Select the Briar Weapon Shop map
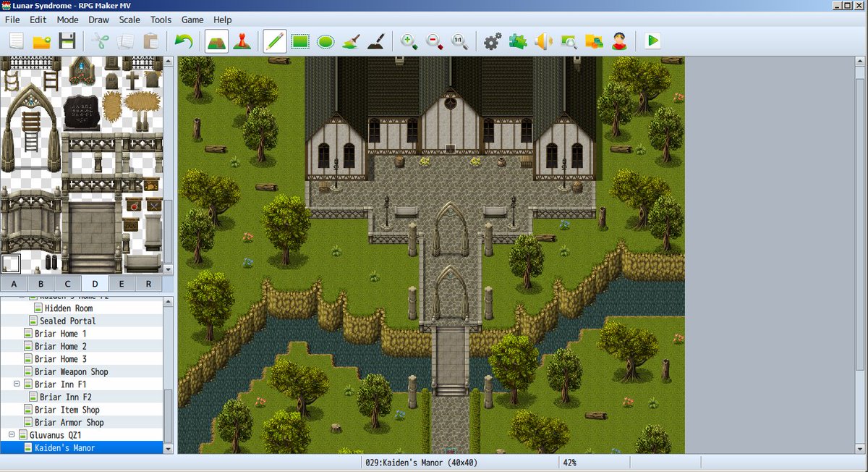Screen dimensions: 868x472 click(71, 371)
